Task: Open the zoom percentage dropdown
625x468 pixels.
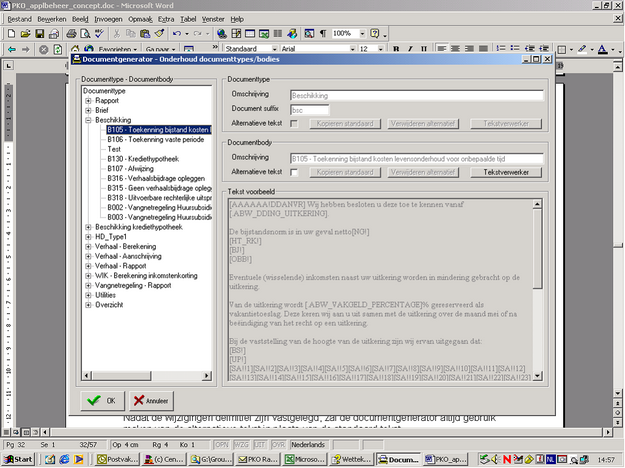Action: pyautogui.click(x=360, y=33)
